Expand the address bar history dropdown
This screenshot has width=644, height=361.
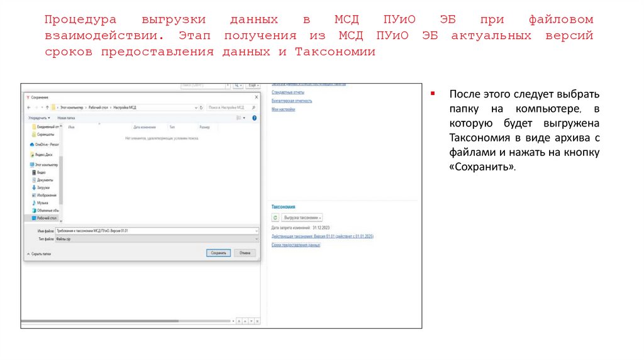click(196, 108)
